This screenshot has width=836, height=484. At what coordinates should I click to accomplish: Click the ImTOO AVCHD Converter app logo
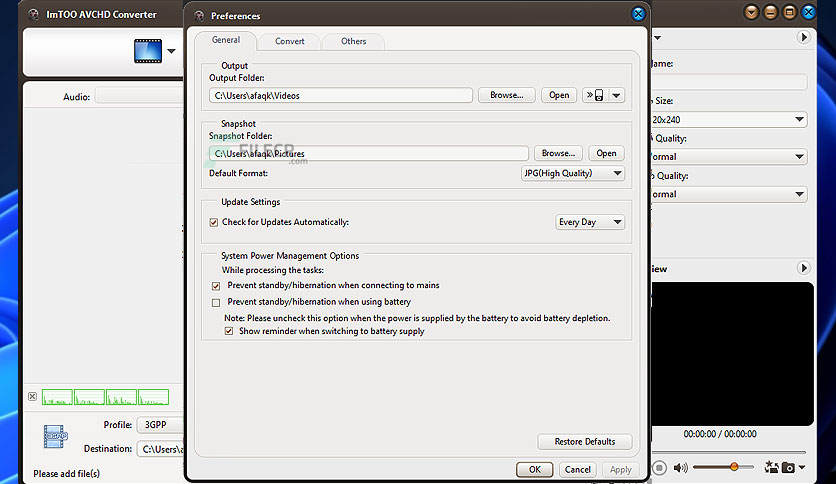[x=34, y=14]
